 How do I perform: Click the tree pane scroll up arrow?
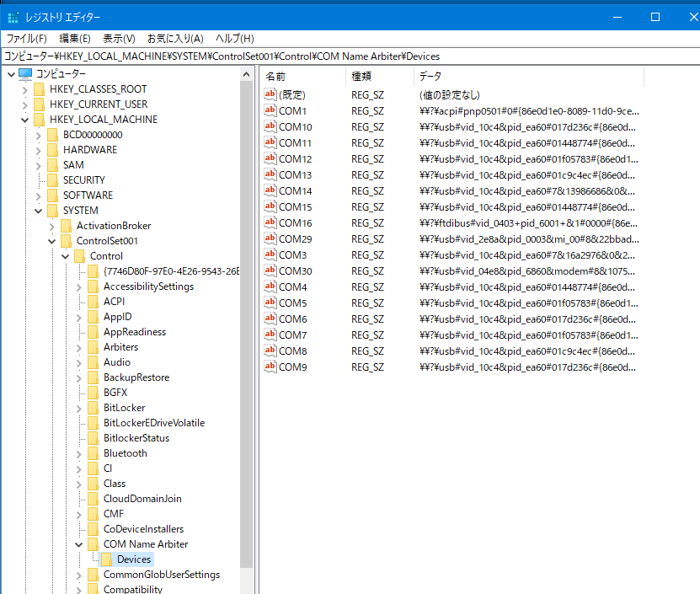pos(247,75)
